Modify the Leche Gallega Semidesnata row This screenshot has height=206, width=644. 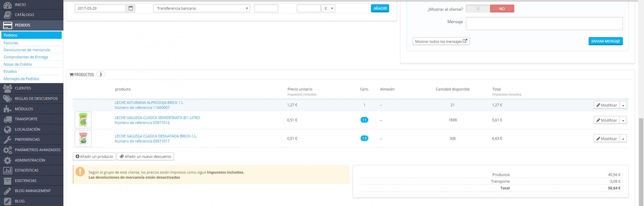pos(607,121)
